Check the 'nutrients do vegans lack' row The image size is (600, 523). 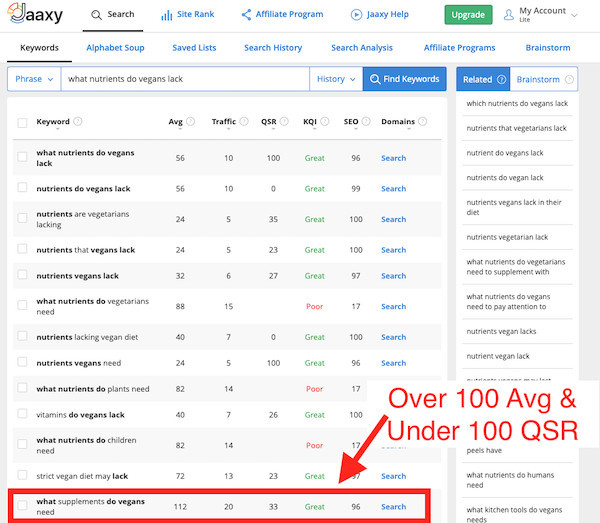[22, 187]
